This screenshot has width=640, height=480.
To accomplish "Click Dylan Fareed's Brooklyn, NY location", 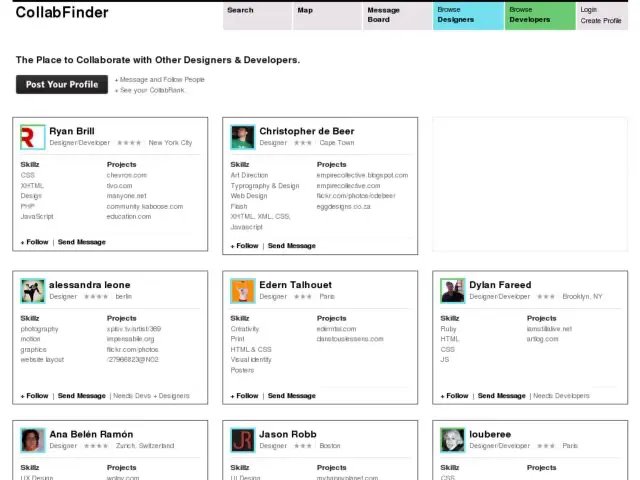I will click(x=582, y=297).
